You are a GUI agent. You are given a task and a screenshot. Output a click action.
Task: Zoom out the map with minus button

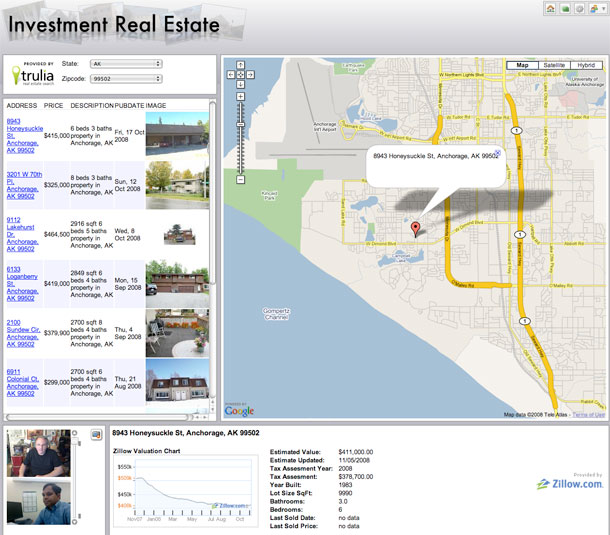(x=240, y=180)
